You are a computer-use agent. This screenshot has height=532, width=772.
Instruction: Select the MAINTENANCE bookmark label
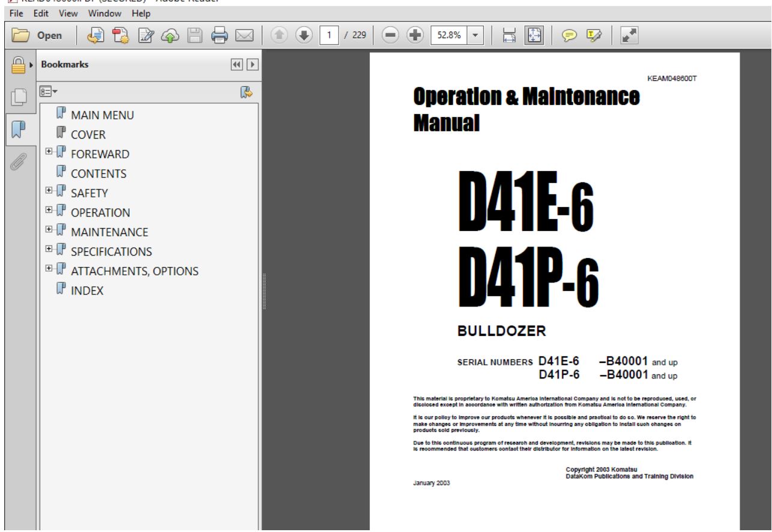tap(110, 232)
